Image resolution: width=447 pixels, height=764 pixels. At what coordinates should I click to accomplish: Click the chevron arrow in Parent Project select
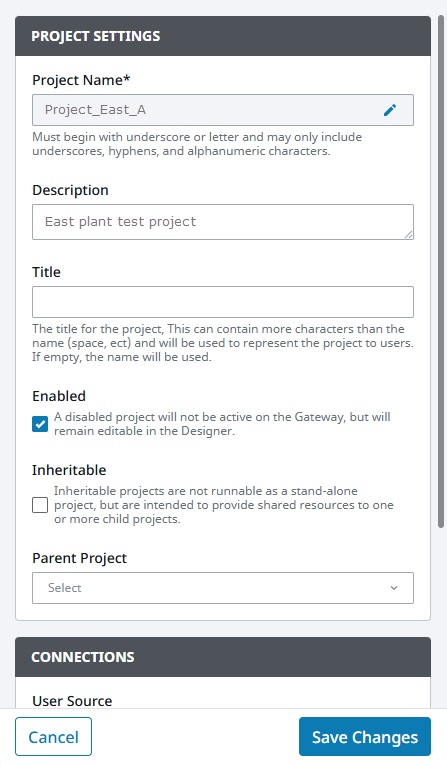394,588
